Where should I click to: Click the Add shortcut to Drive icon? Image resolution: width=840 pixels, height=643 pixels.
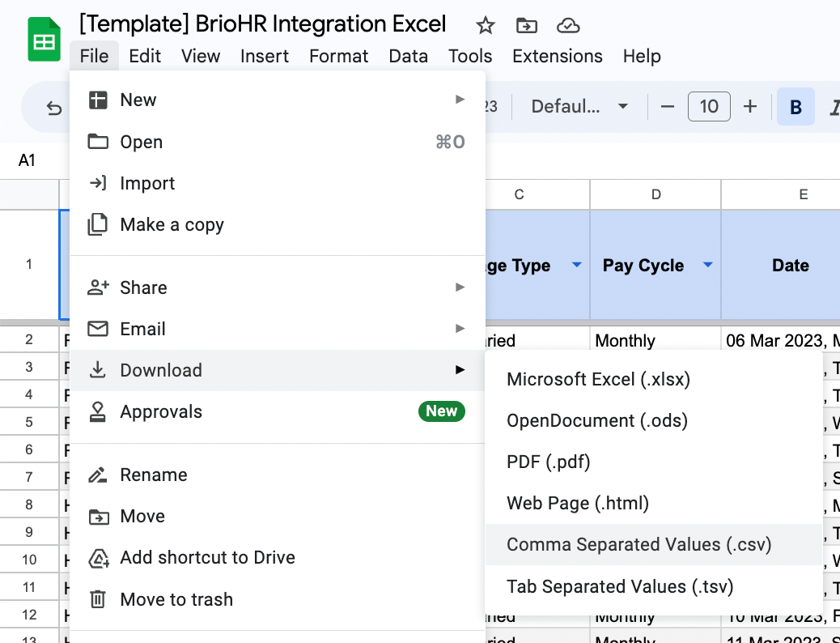(x=99, y=558)
